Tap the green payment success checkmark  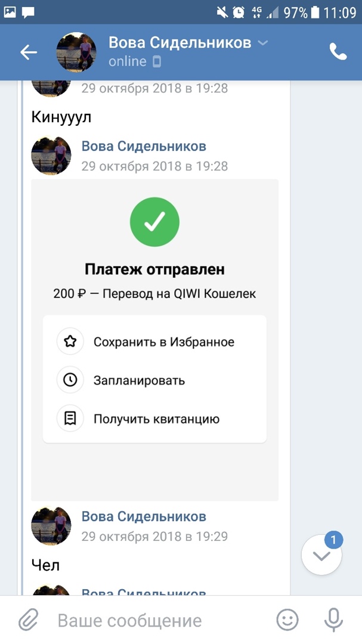pos(154,222)
